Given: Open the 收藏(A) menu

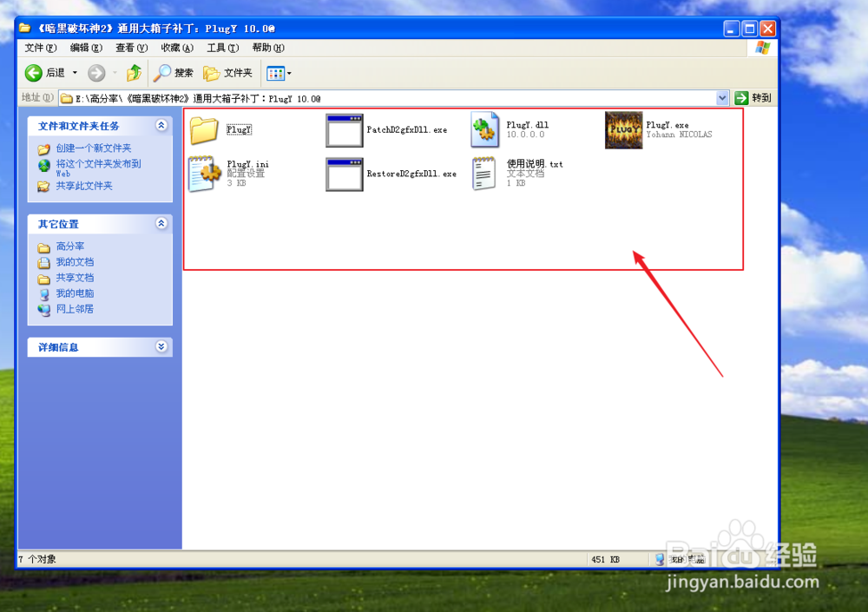Looking at the screenshot, I should [x=176, y=48].
